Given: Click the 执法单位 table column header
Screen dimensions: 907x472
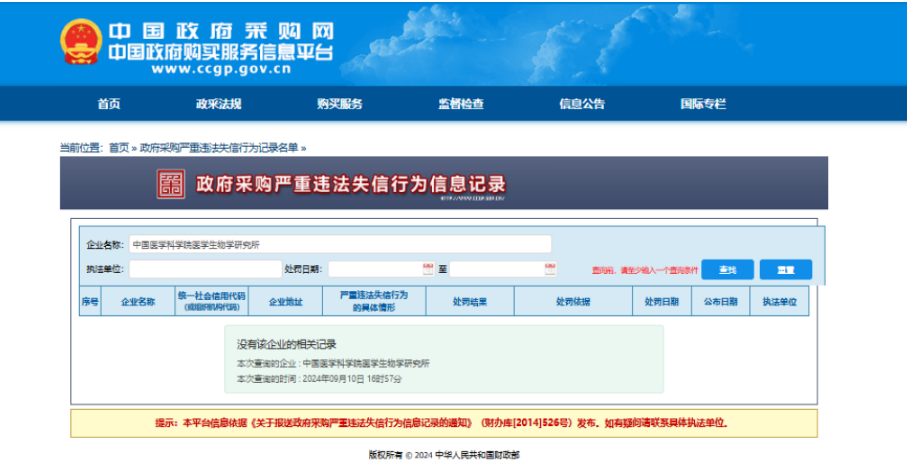Looking at the screenshot, I should pyautogui.click(x=780, y=301).
